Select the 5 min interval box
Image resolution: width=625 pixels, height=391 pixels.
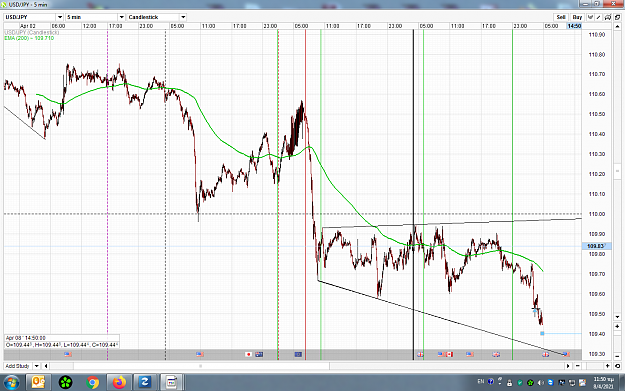pos(92,17)
